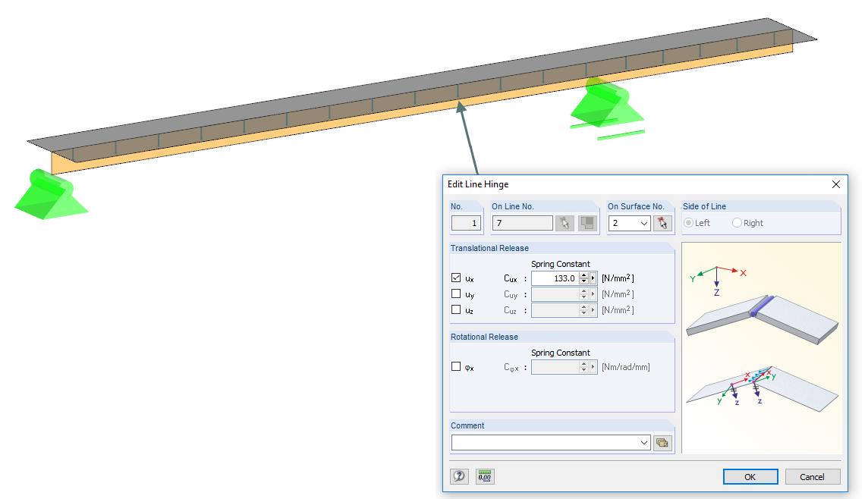868x499 pixels.
Task: Confirm changes with the OK button
Action: (750, 476)
